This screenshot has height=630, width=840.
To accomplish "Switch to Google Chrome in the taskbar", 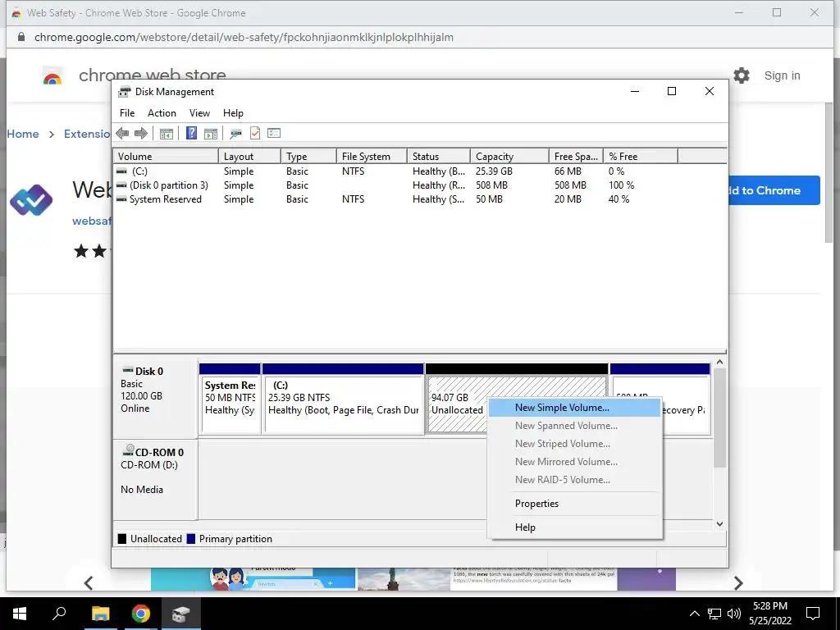I will pos(141,614).
